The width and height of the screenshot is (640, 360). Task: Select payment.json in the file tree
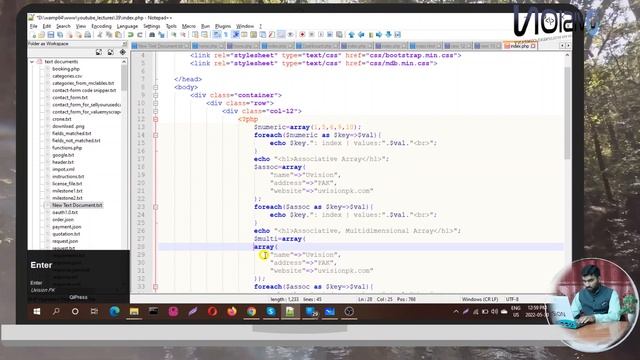pos(67,227)
